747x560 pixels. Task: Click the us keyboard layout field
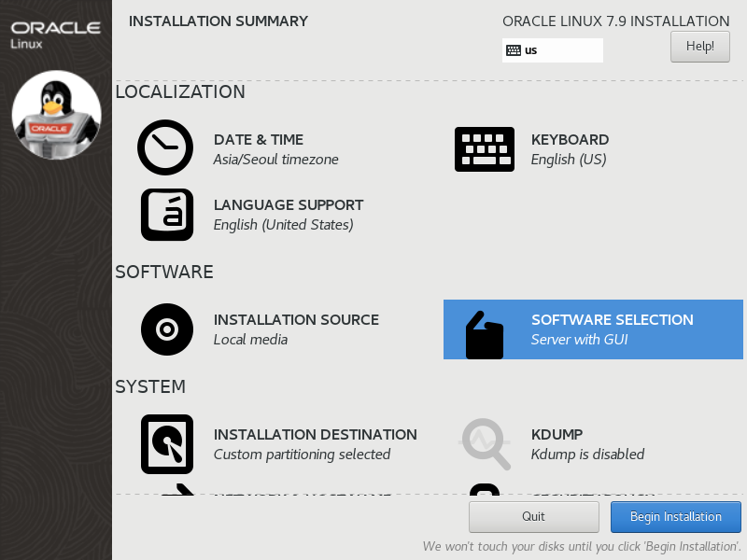553,50
